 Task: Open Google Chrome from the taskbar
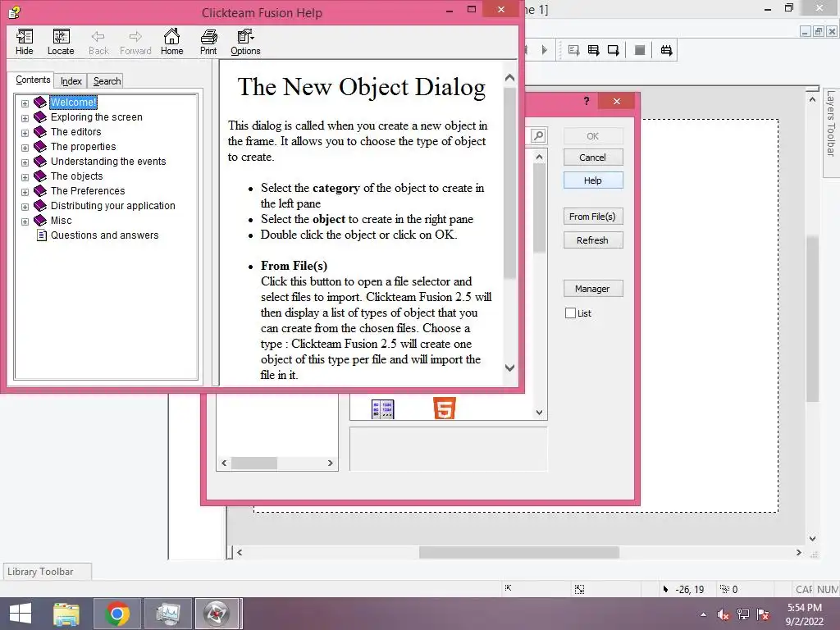click(x=117, y=614)
